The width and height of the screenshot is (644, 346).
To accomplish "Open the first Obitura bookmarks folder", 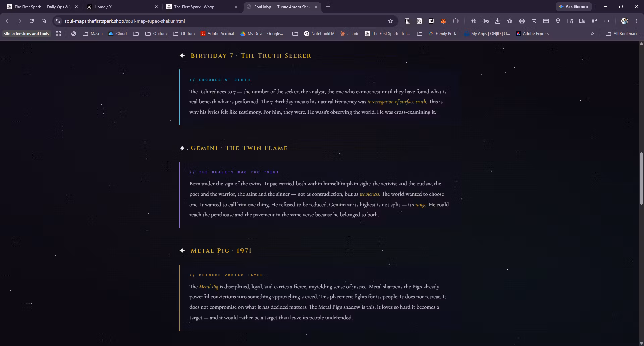I will pos(156,34).
